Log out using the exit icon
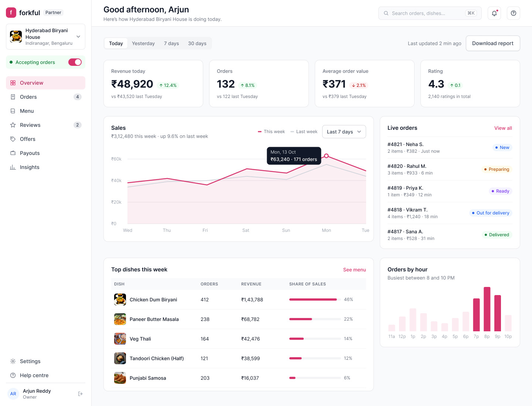532x406 pixels. click(80, 394)
